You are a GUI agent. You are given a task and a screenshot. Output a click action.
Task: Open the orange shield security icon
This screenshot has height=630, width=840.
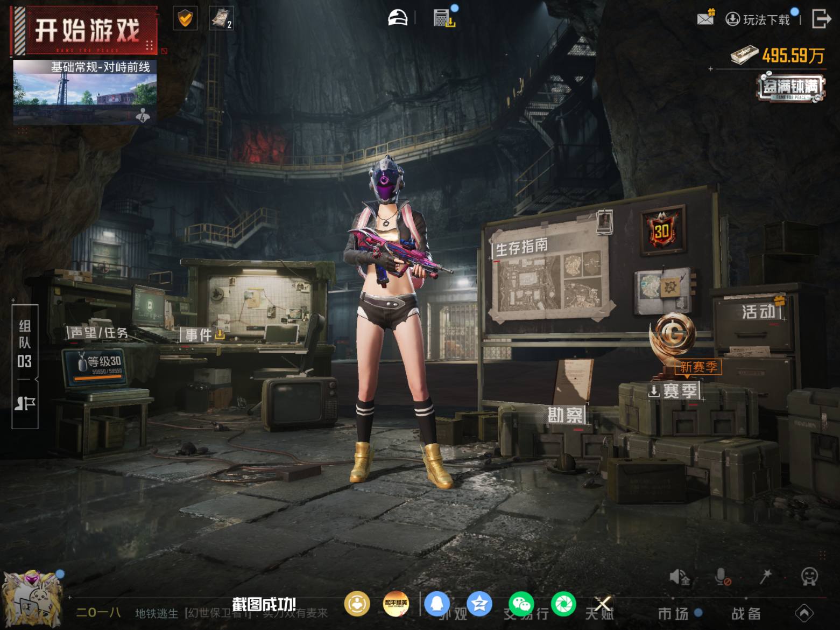coord(185,18)
